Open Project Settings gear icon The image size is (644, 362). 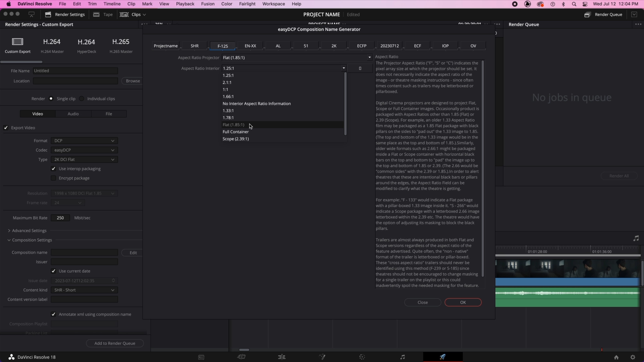click(x=633, y=357)
